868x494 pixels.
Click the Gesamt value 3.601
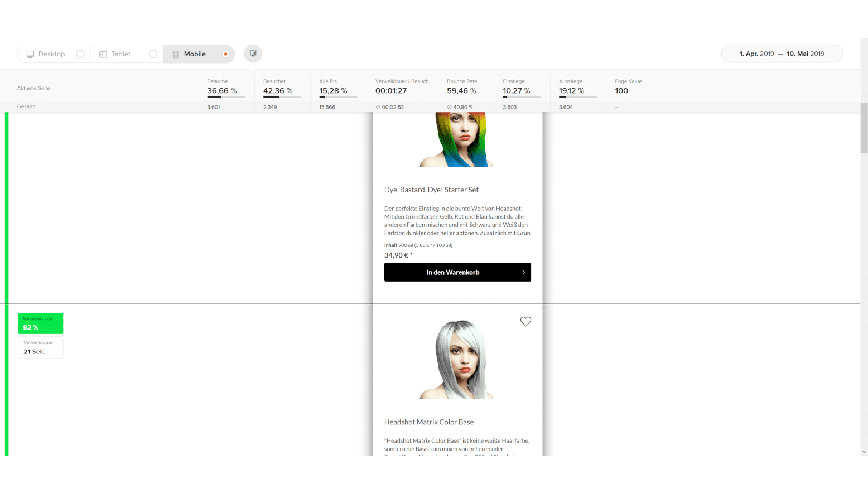(214, 107)
